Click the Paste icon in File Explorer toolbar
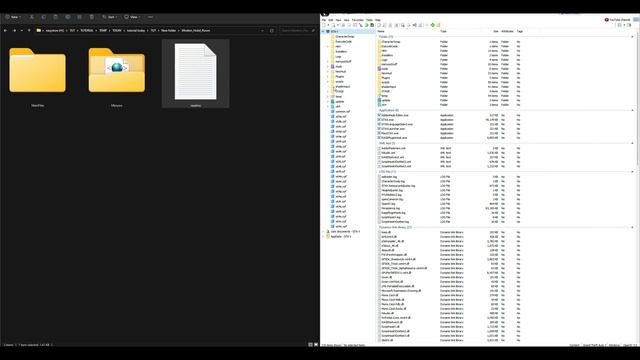 pos(56,17)
